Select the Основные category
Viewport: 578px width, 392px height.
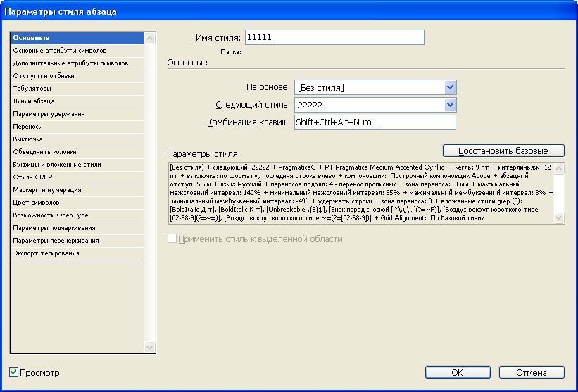77,38
